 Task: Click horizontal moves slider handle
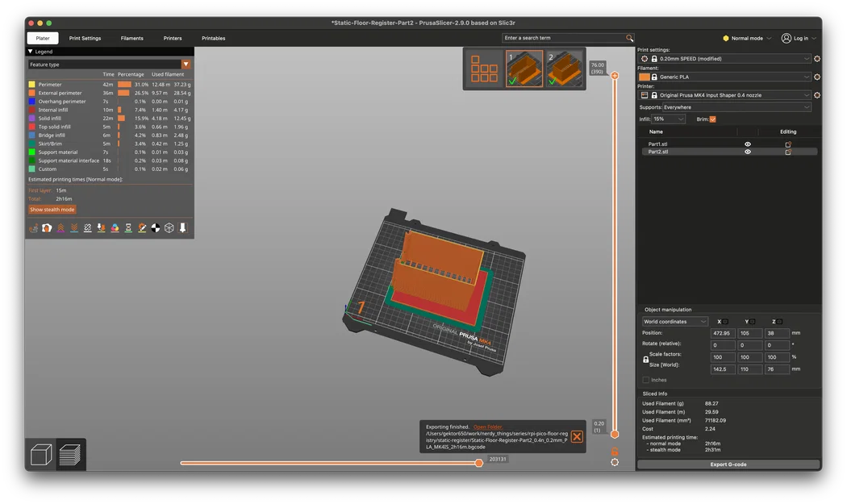pyautogui.click(x=478, y=463)
